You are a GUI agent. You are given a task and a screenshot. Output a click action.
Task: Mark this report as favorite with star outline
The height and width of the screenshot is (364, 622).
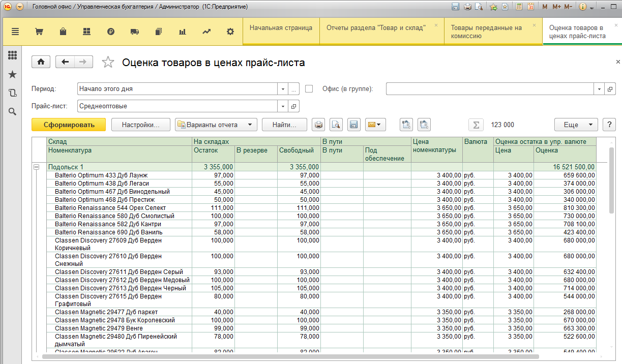[108, 62]
